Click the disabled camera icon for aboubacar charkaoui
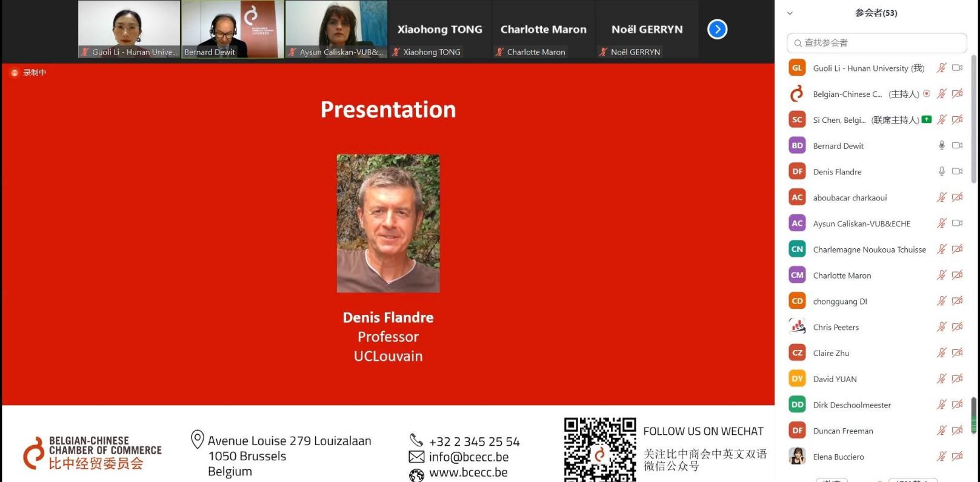The height and width of the screenshot is (482, 980). 957,197
